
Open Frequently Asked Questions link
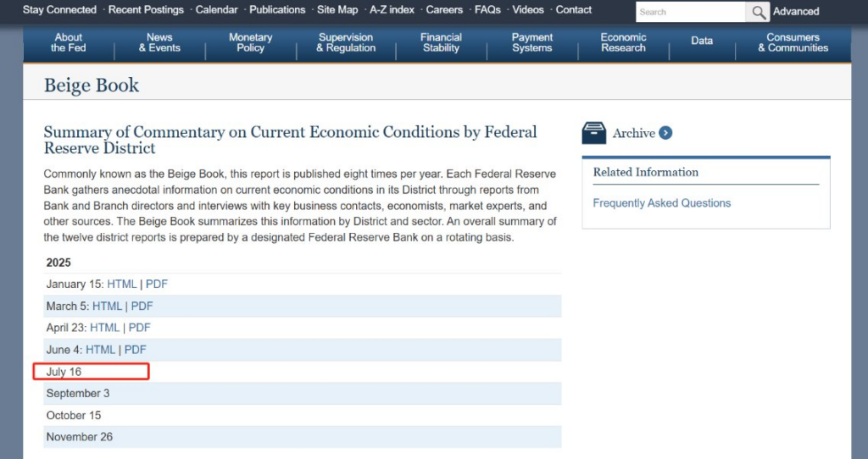click(x=661, y=203)
